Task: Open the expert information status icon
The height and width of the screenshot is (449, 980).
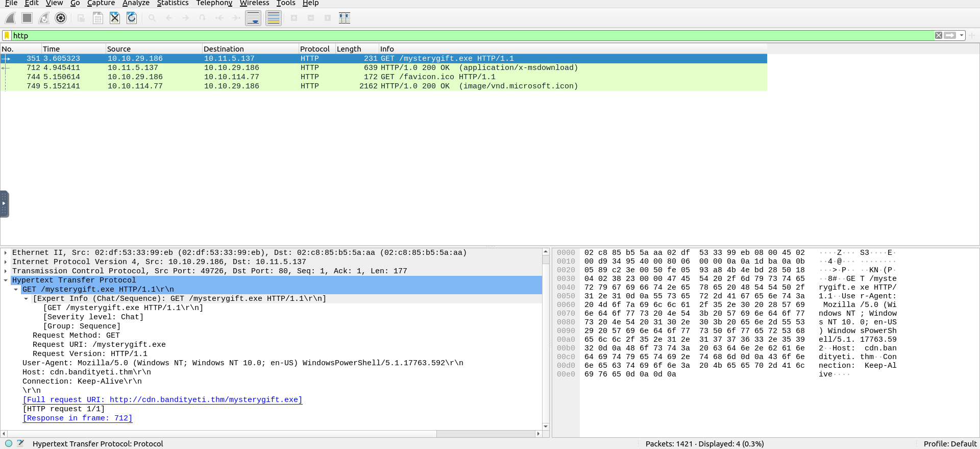Action: pos(9,443)
